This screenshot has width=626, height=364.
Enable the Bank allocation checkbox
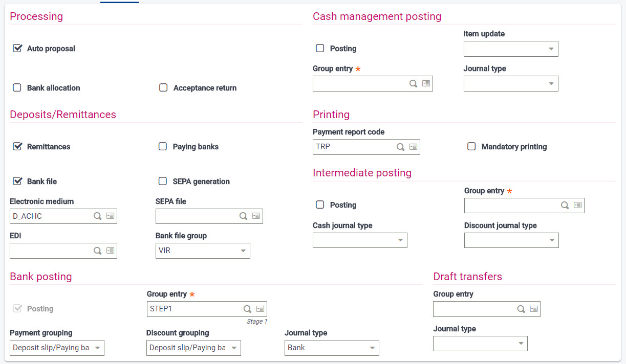coord(17,88)
